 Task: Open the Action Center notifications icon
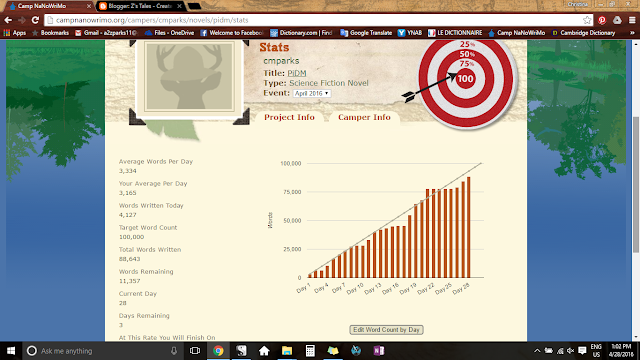(x=582, y=351)
